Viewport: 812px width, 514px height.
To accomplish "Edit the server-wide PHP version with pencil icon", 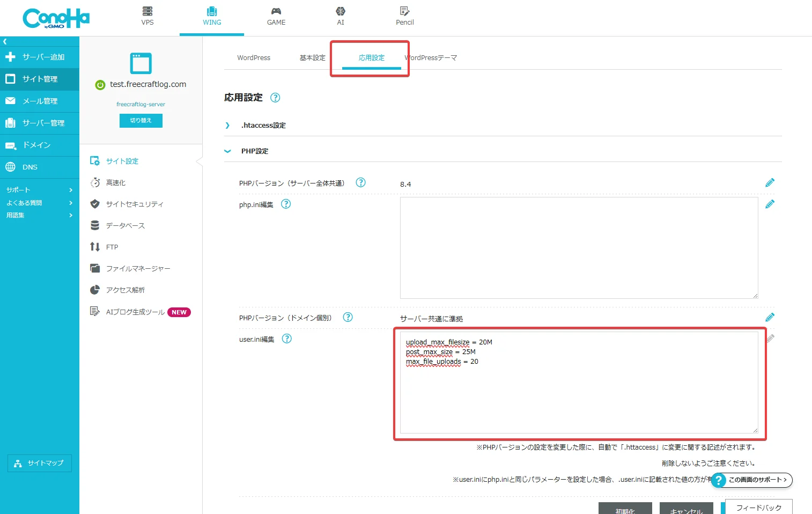I will tap(770, 182).
